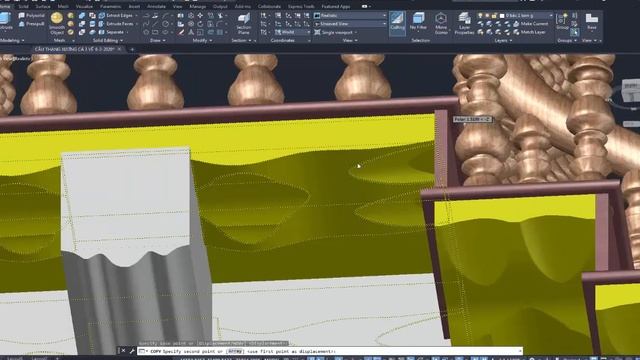
Task: Click into the COPY command line input
Action: pyautogui.click(x=331, y=351)
